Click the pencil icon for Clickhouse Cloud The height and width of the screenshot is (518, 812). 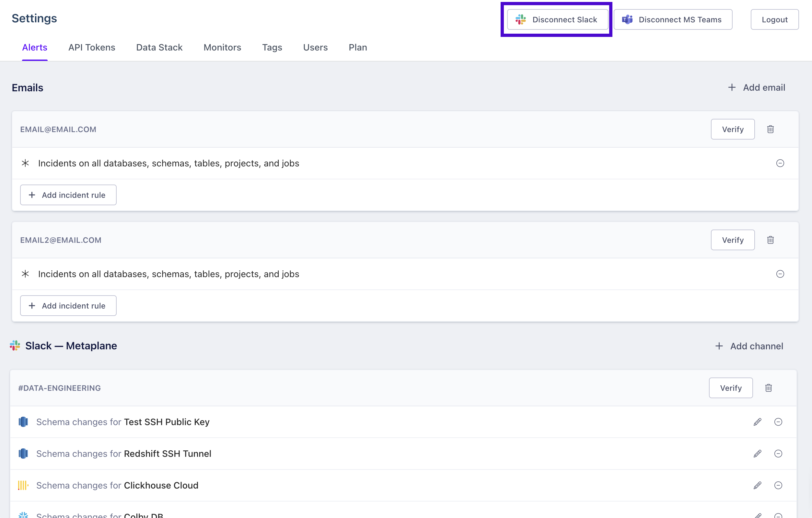[x=757, y=485]
